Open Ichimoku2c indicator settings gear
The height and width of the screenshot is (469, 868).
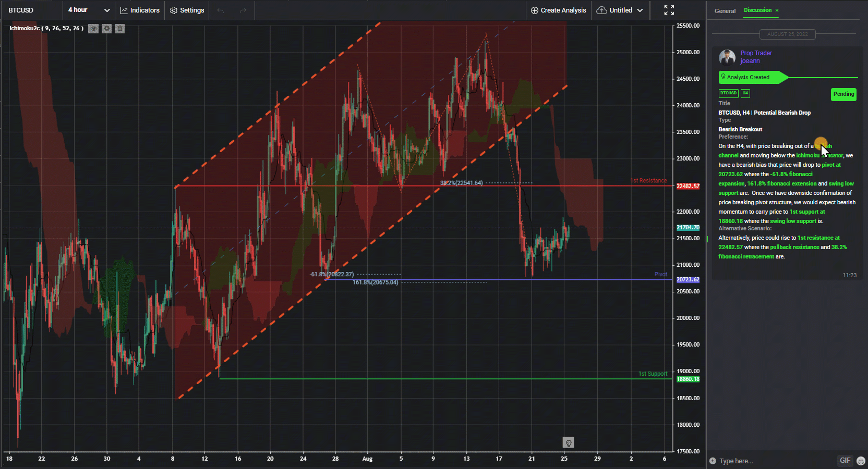(x=107, y=29)
